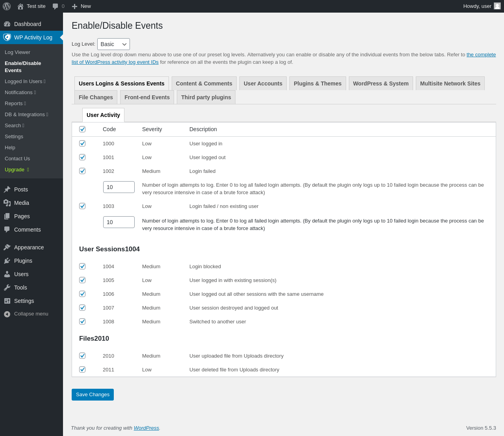Toggle event 2011 deleted file checkbox
The width and height of the screenshot is (504, 436).
[x=82, y=369]
